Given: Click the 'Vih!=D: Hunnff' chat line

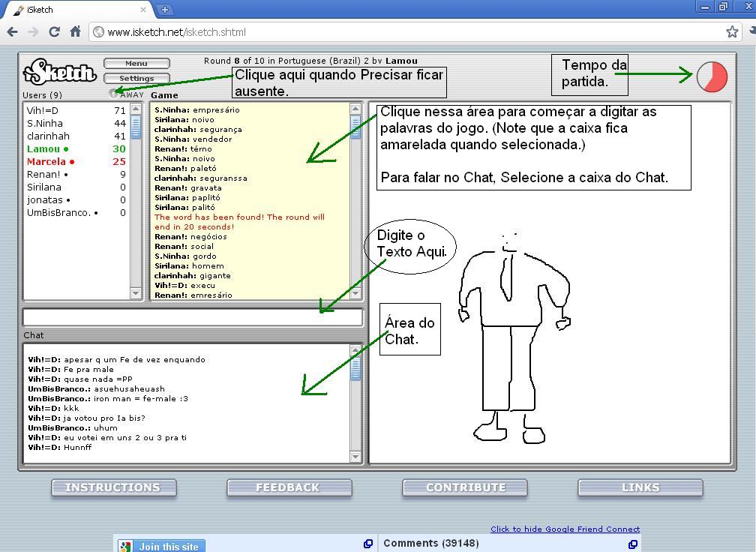Looking at the screenshot, I should click(x=60, y=448).
